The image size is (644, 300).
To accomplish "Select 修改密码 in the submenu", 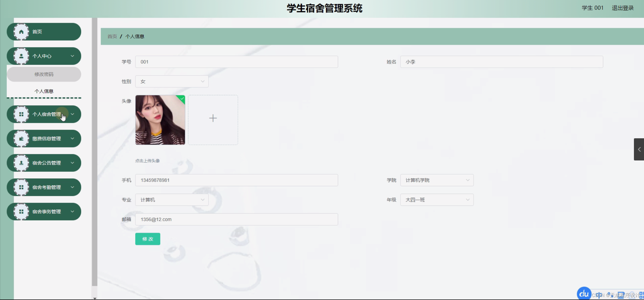I will (44, 74).
